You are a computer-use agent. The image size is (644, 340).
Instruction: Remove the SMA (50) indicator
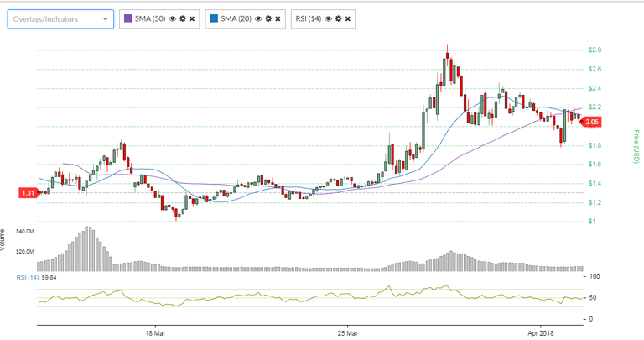(192, 18)
